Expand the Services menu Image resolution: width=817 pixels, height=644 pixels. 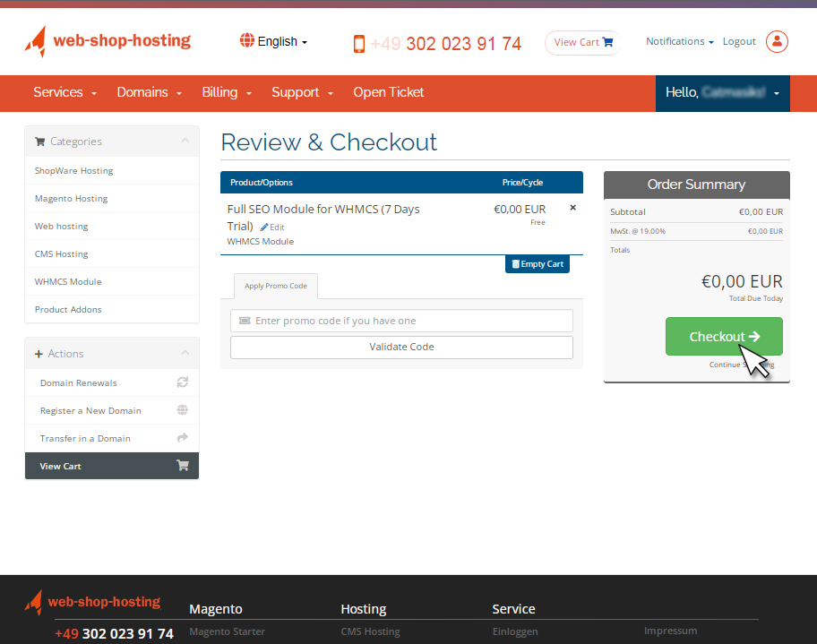click(65, 92)
